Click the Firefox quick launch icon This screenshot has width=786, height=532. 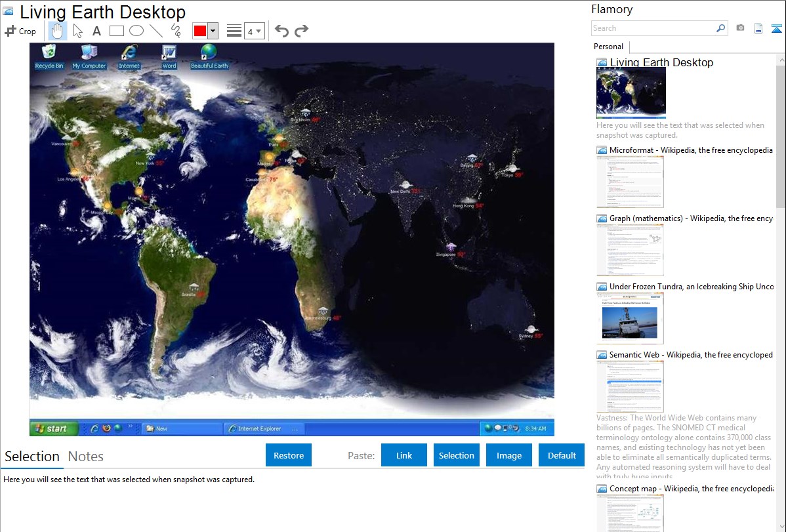coord(106,428)
